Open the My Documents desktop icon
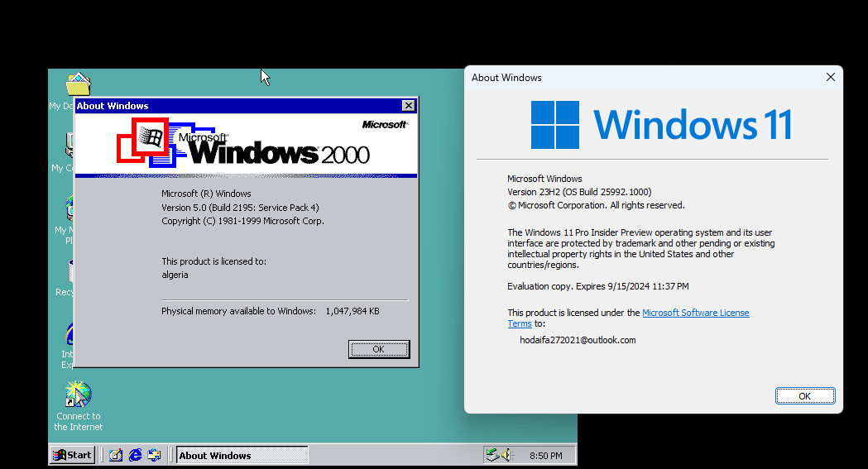 point(77,85)
